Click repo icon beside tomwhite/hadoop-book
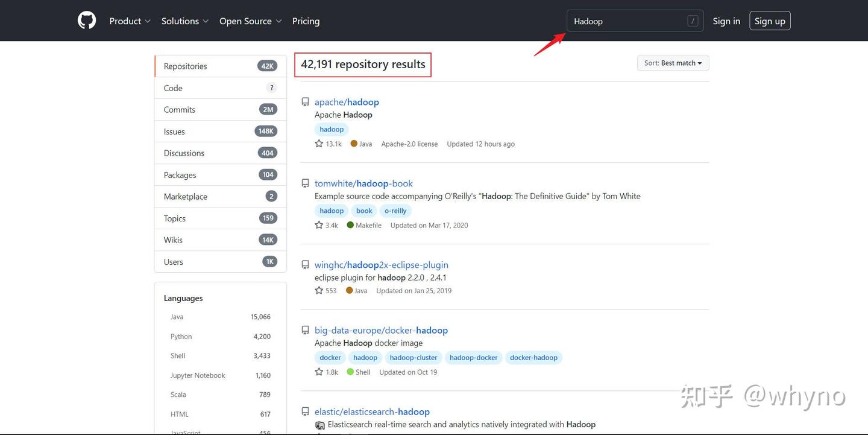868x435 pixels. click(306, 183)
